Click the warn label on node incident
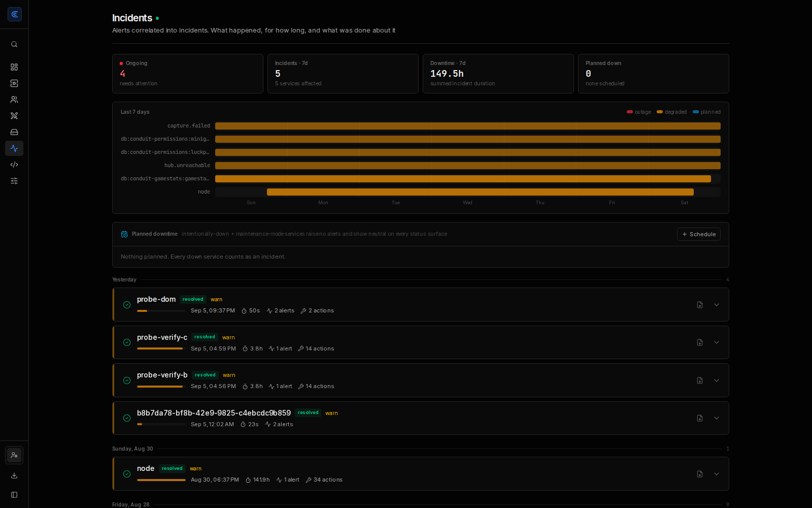Screen dimensions: 812x508 pos(196,468)
